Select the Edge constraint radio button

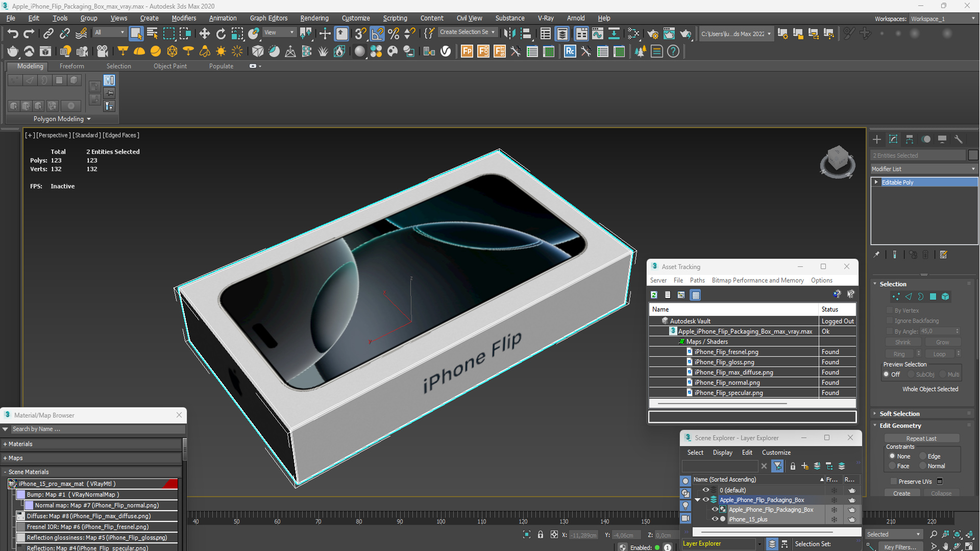pyautogui.click(x=923, y=456)
